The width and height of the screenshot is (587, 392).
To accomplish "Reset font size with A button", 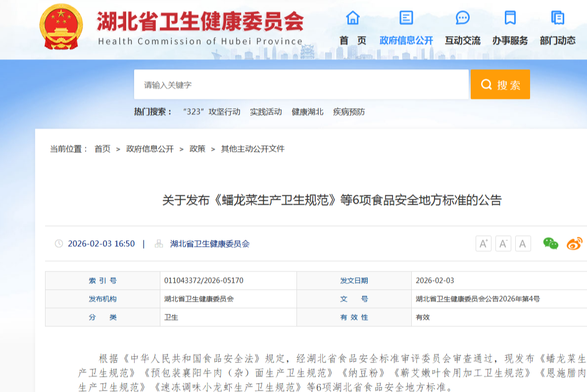I will point(523,244).
